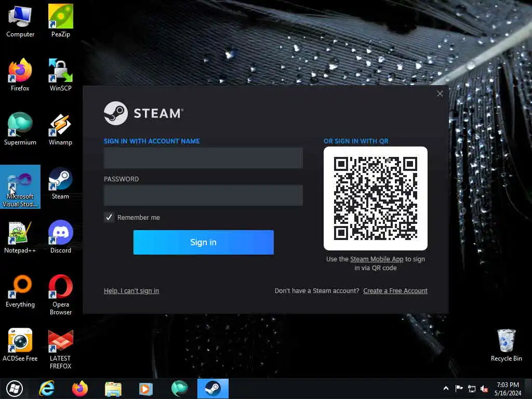
Task: Click the Everything desktop shortcut
Action: (20, 291)
